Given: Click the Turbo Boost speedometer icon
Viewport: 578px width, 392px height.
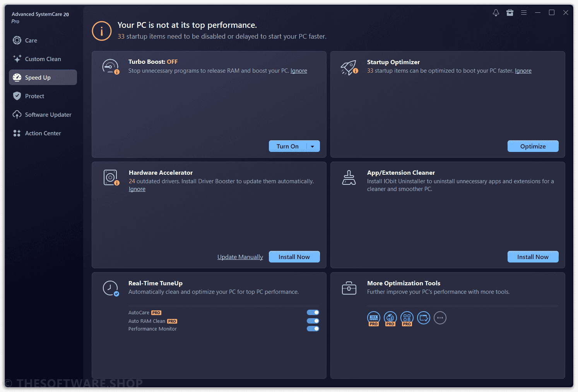Looking at the screenshot, I should click(x=111, y=67).
